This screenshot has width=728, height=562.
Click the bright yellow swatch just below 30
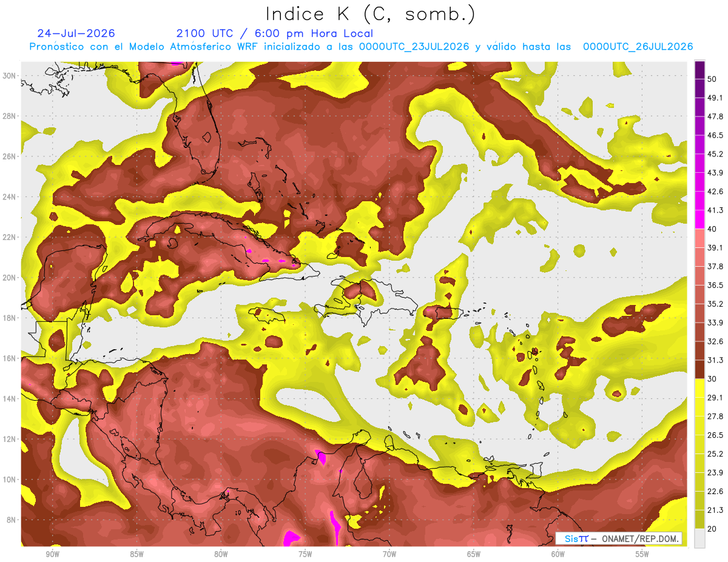click(x=699, y=388)
